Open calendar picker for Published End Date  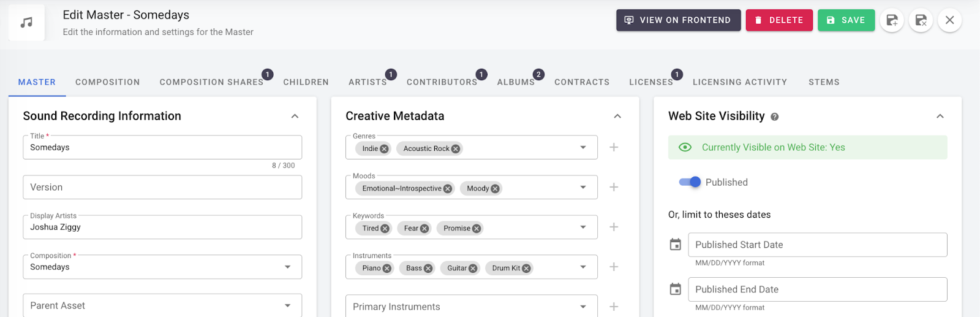pyautogui.click(x=676, y=289)
